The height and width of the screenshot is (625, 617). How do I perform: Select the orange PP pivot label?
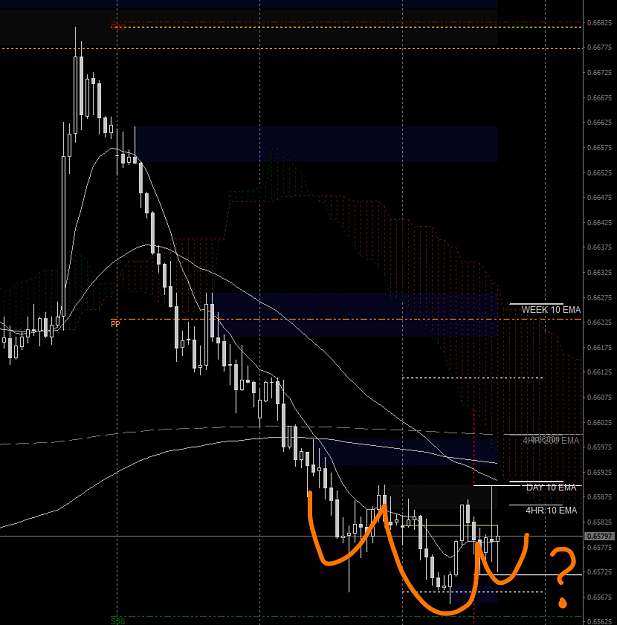(x=115, y=324)
